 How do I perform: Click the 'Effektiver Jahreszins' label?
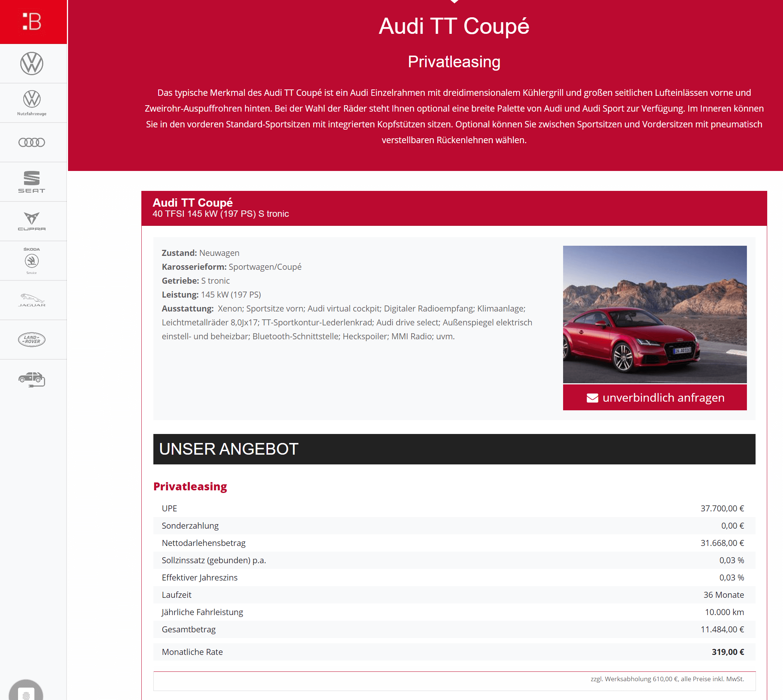(199, 578)
